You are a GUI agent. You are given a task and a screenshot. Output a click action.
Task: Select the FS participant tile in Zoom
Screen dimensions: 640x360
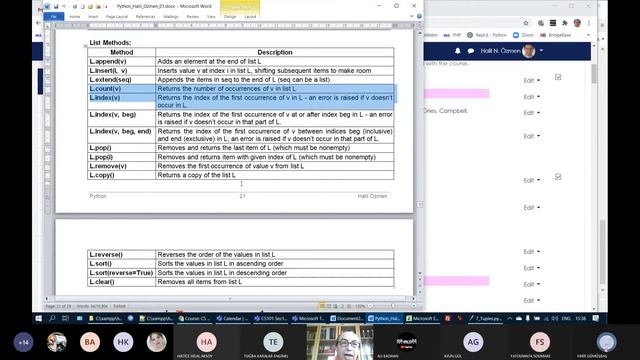540,342
